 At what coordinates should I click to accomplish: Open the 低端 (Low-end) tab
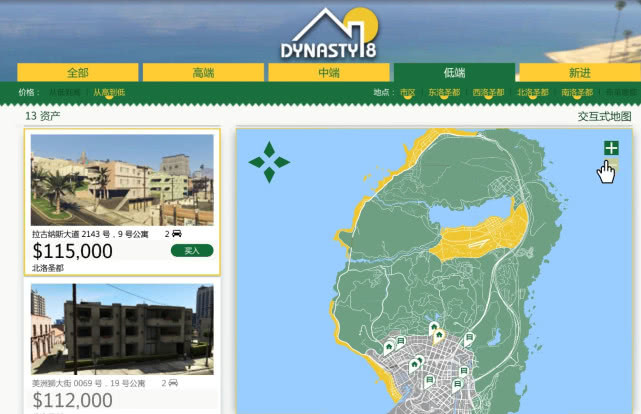pyautogui.click(x=454, y=73)
